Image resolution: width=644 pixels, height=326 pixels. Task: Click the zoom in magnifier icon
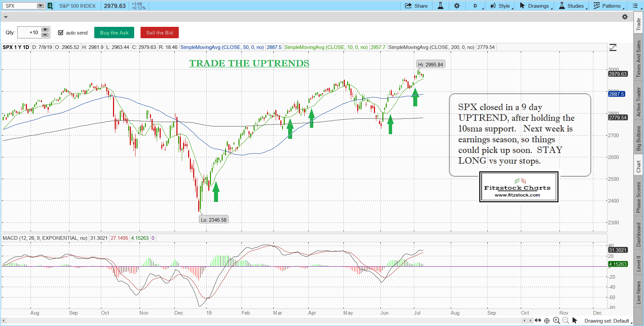(x=556, y=320)
